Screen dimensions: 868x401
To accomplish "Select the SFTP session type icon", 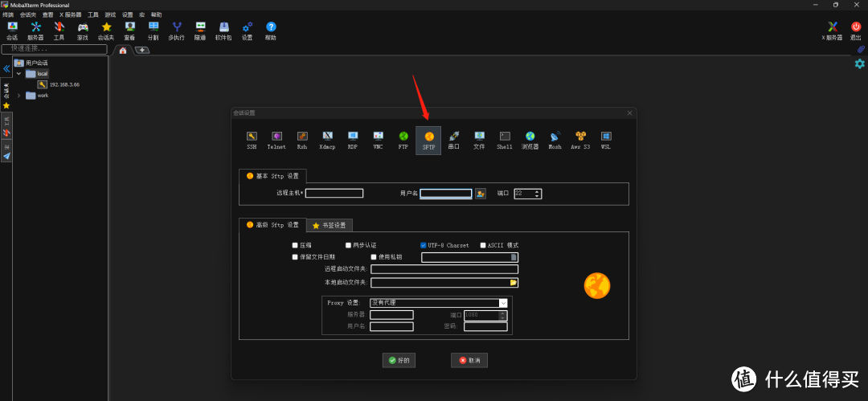I will (x=428, y=141).
